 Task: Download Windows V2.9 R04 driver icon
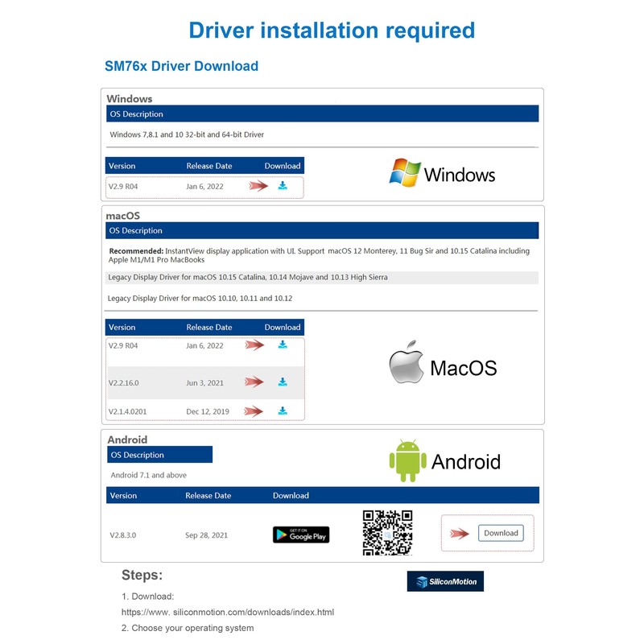click(283, 186)
